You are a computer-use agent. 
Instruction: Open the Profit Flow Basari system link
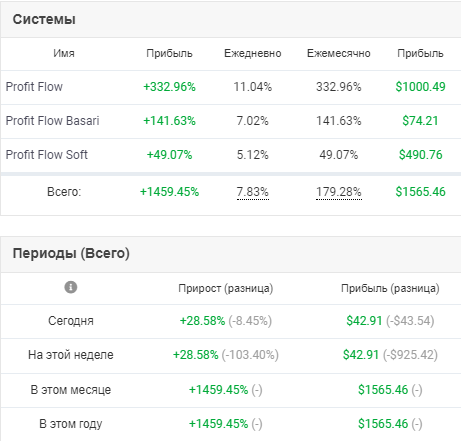(x=53, y=121)
